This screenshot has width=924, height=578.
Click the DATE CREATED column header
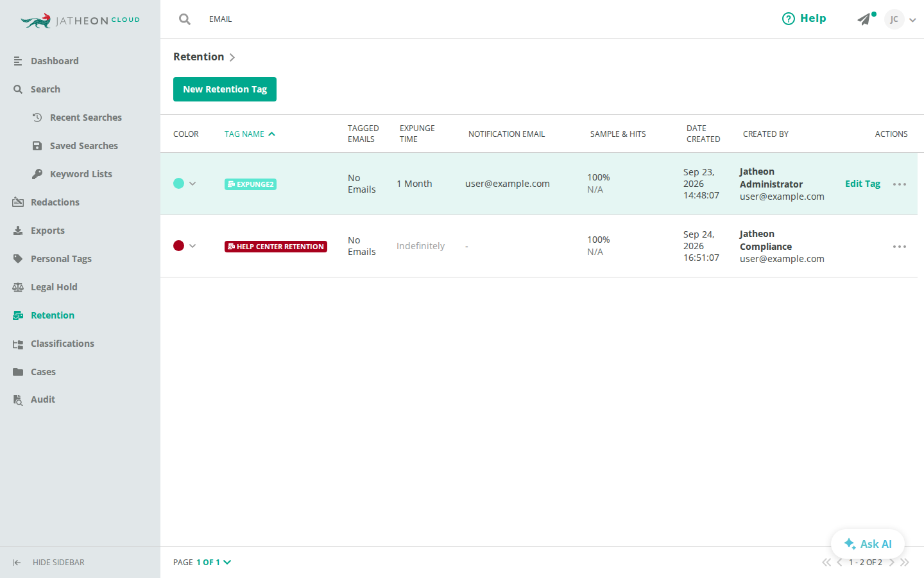703,134
